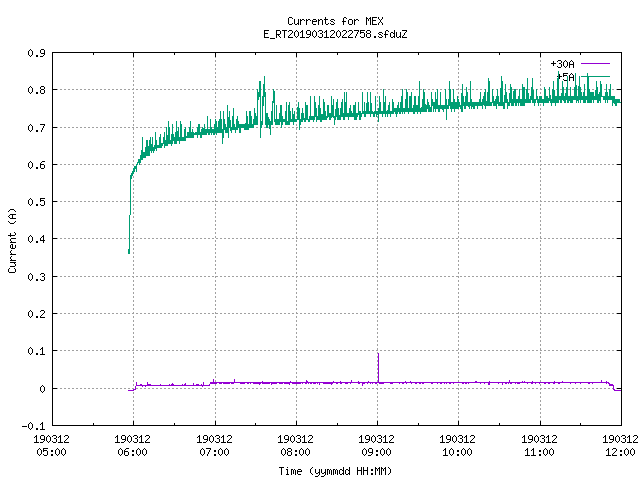Click the 0.3 y-axis tick label
Image resolution: width=640 pixels, height=480 pixels.
pos(36,277)
